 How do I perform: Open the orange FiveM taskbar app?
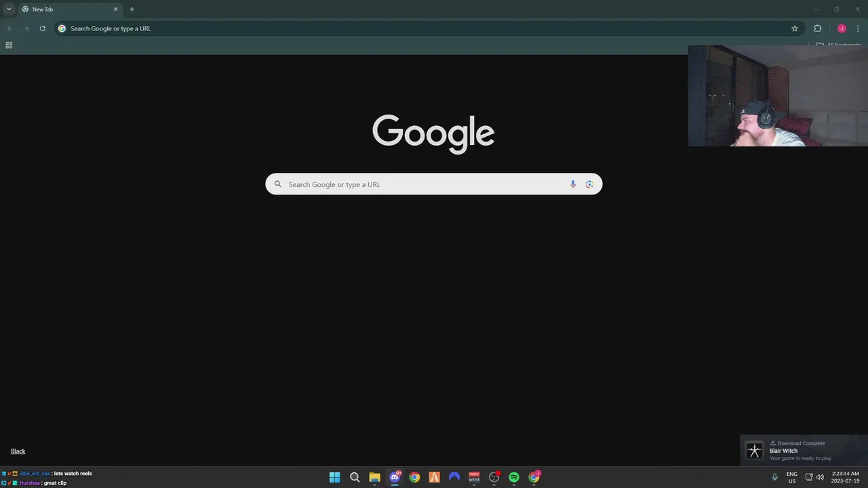[435, 477]
